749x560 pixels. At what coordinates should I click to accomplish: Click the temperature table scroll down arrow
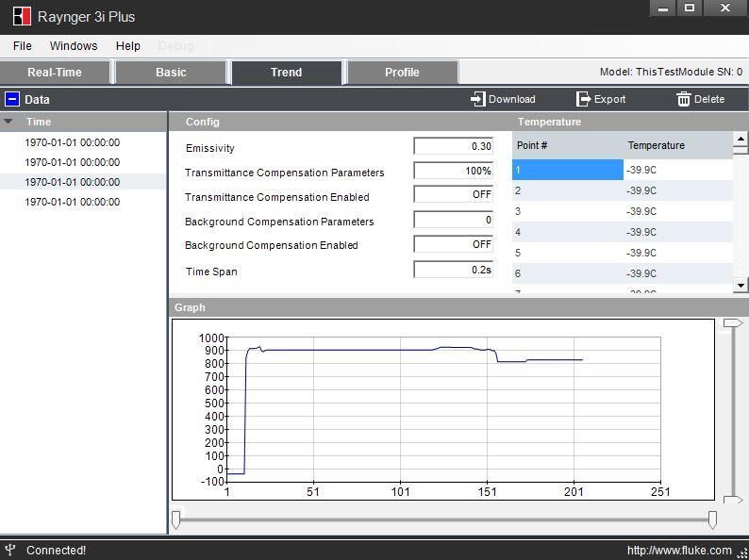(741, 286)
